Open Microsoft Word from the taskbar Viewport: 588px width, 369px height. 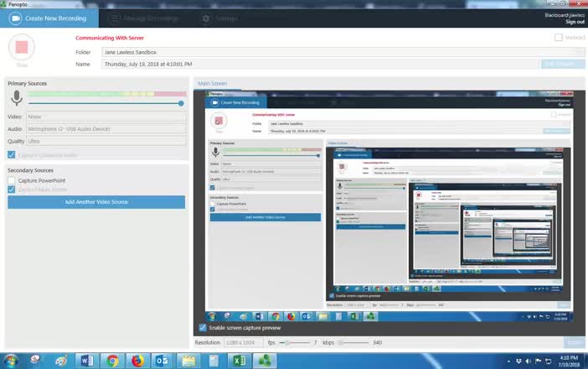[86, 361]
